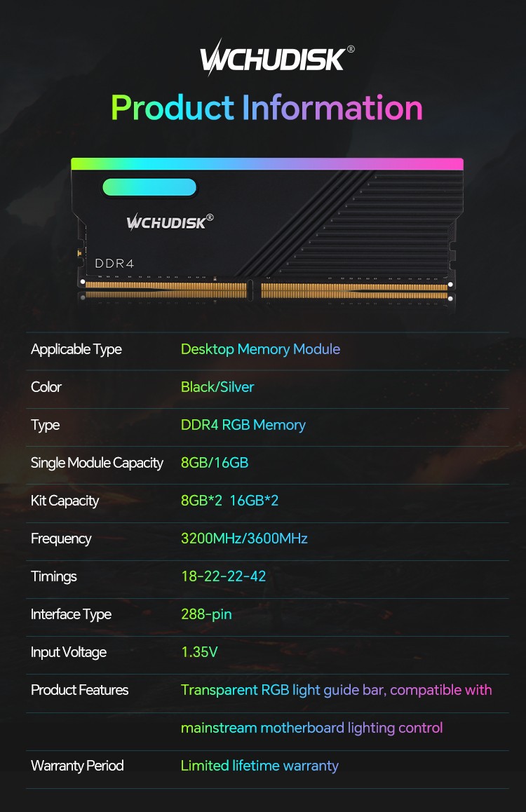The height and width of the screenshot is (812, 526).
Task: Select the Desktop Memory Module value
Action: coord(260,350)
